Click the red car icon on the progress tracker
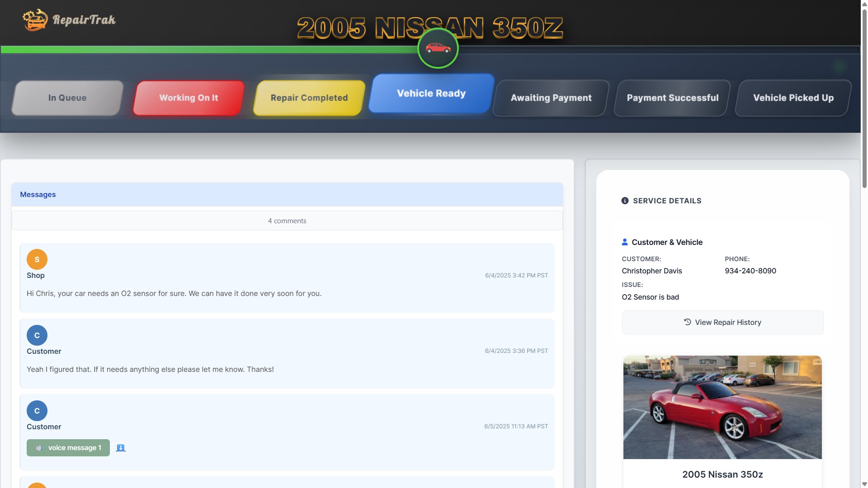 [438, 48]
